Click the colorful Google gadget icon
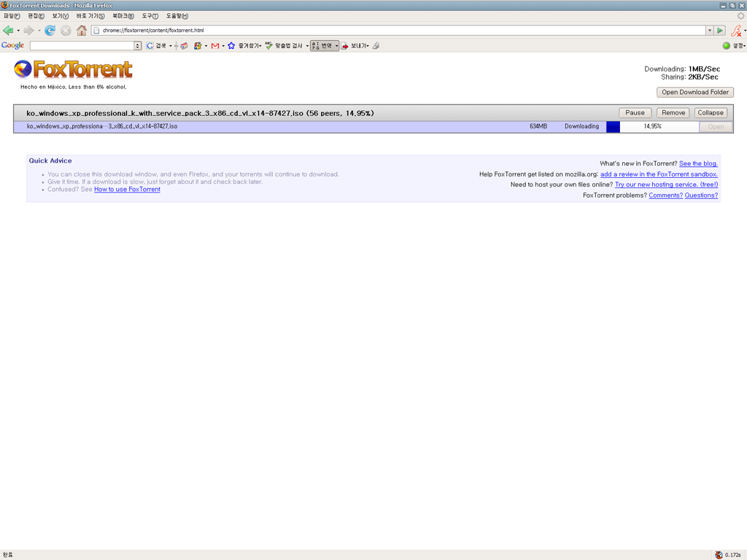The width and height of the screenshot is (747, 560). pos(198,46)
